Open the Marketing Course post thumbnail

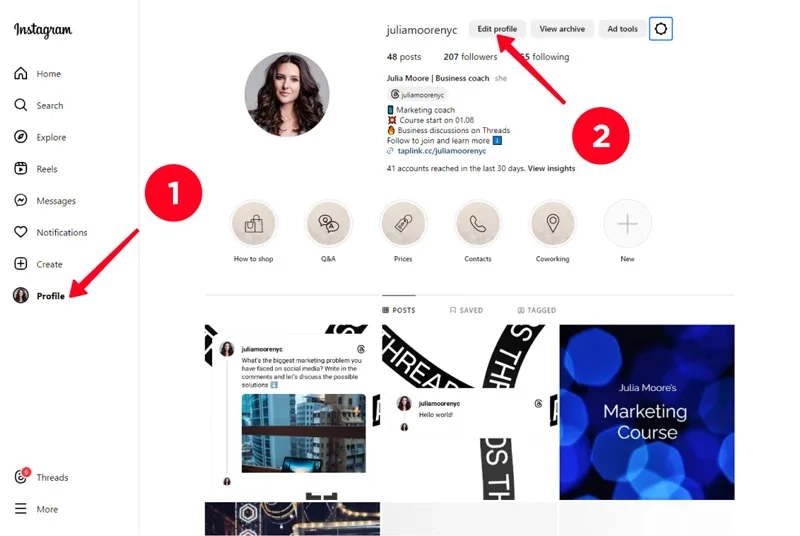click(646, 411)
